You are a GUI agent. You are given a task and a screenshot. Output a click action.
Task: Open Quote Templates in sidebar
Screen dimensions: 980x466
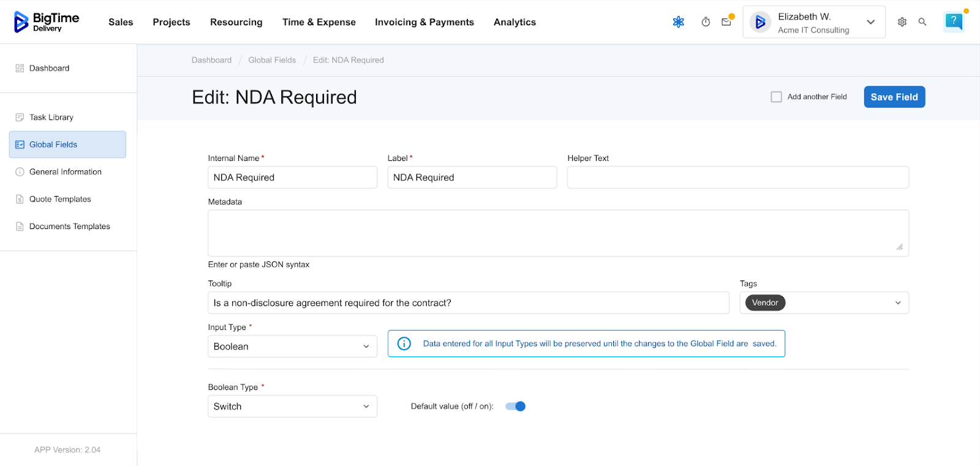click(60, 199)
